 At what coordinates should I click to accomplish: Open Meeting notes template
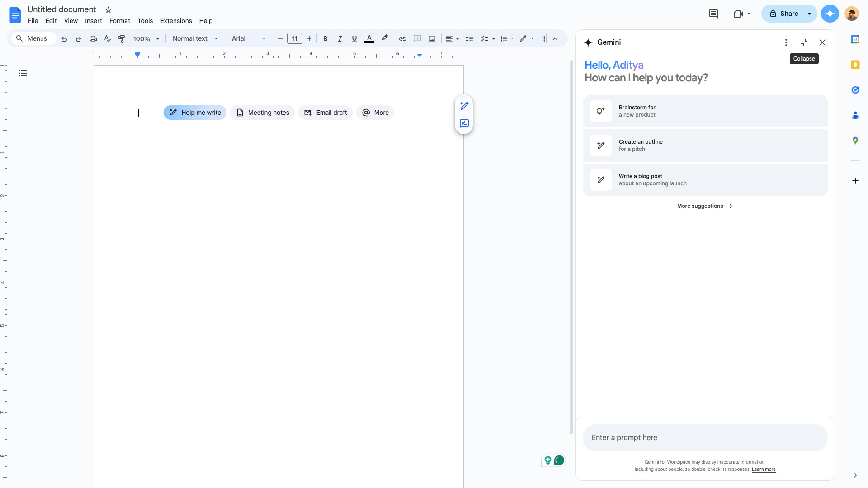point(263,112)
